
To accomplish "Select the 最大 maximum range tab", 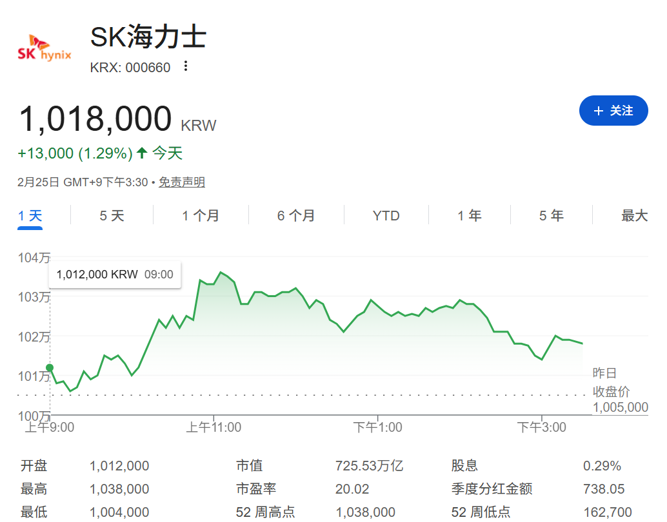I will click(634, 215).
